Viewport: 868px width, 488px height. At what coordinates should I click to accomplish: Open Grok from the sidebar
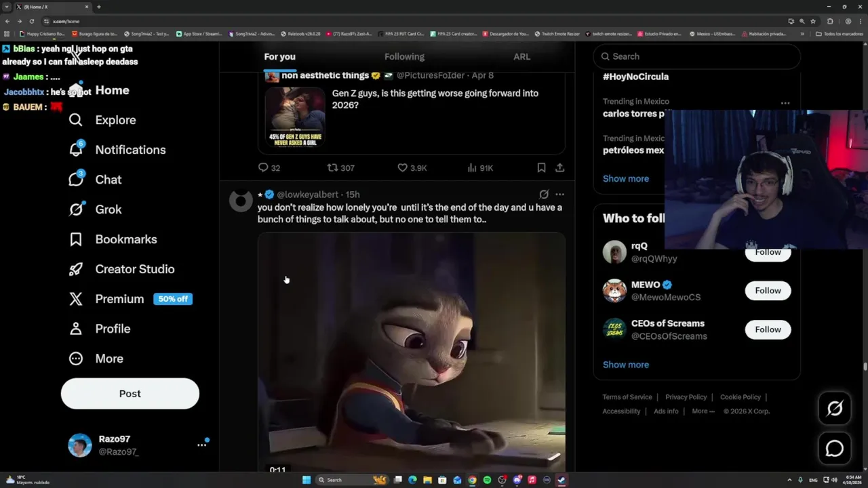tap(95, 209)
